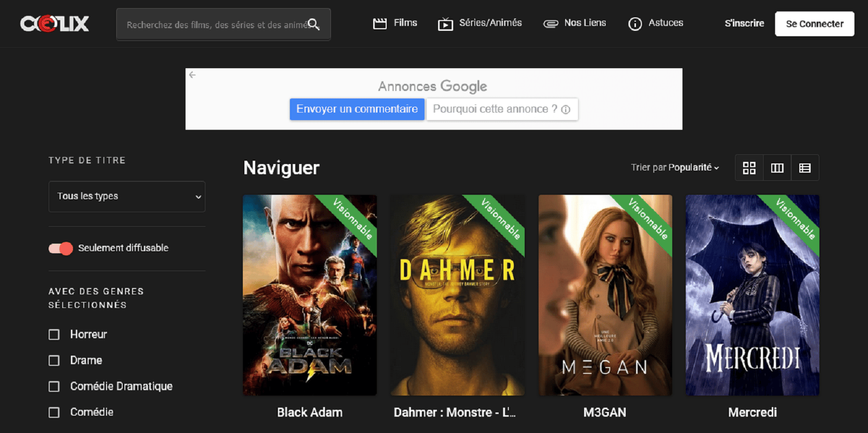Click the Dahmer : Monstre title link
This screenshot has width=868, height=433.
coord(455,412)
